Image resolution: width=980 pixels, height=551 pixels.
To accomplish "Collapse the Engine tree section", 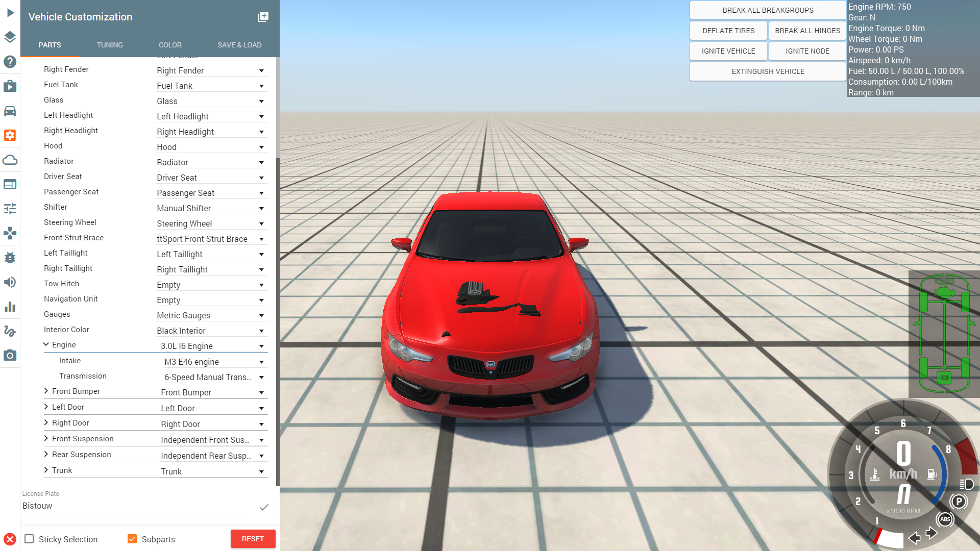I will coord(46,344).
